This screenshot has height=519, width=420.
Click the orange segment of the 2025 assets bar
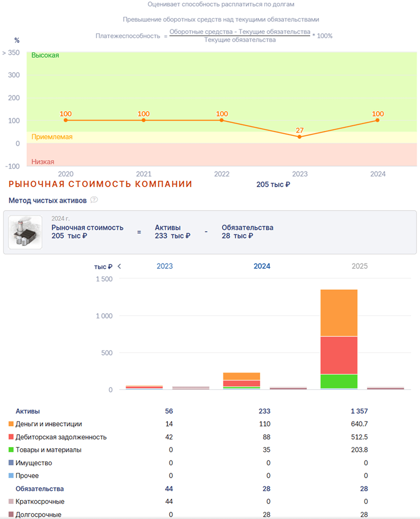point(339,313)
